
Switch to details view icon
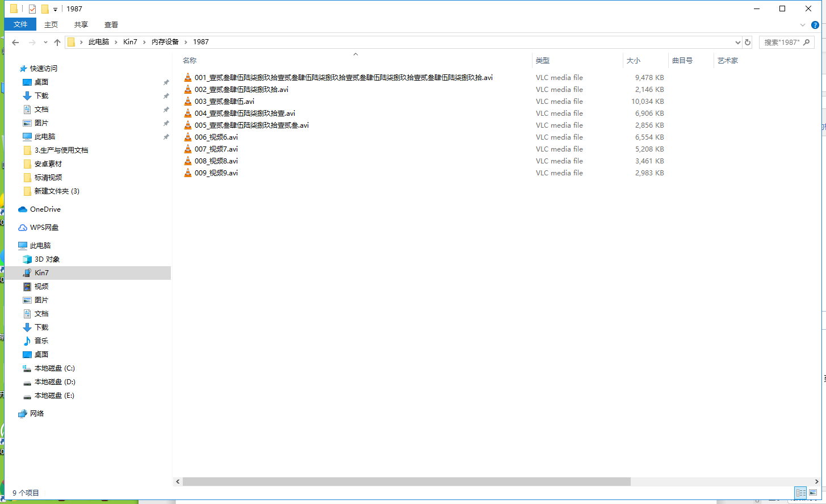click(x=800, y=493)
